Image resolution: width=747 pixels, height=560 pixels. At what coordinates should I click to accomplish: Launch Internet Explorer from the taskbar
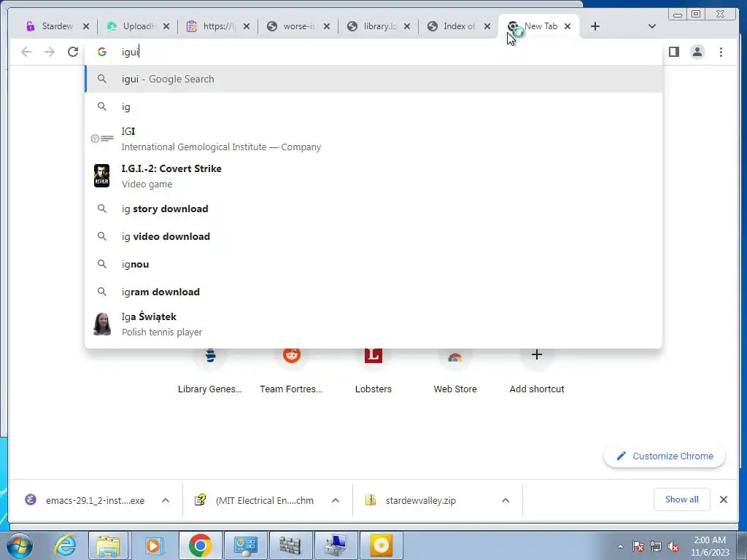[x=64, y=545]
